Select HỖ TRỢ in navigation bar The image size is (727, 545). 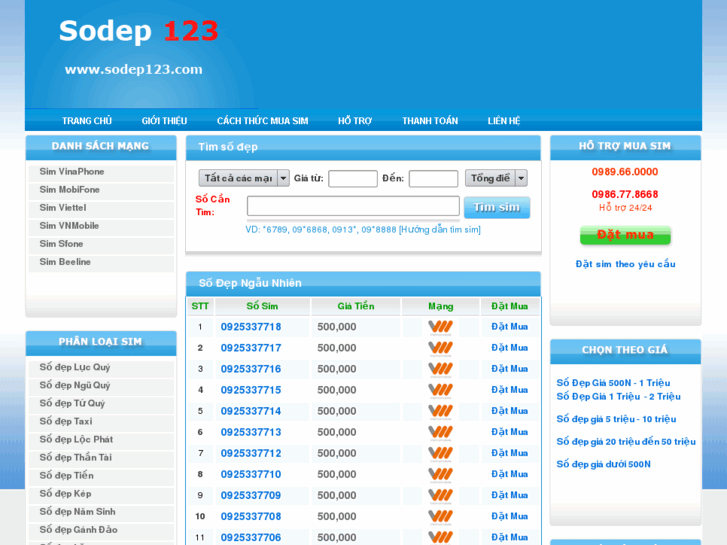click(355, 121)
